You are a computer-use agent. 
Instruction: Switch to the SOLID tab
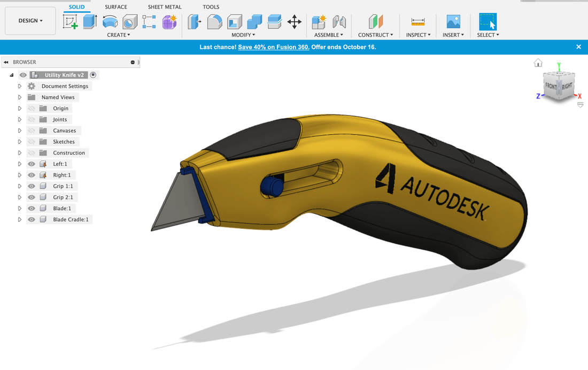[76, 7]
